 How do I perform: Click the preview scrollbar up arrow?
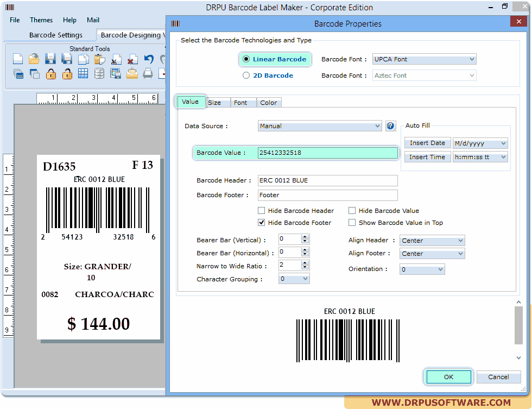[518, 302]
